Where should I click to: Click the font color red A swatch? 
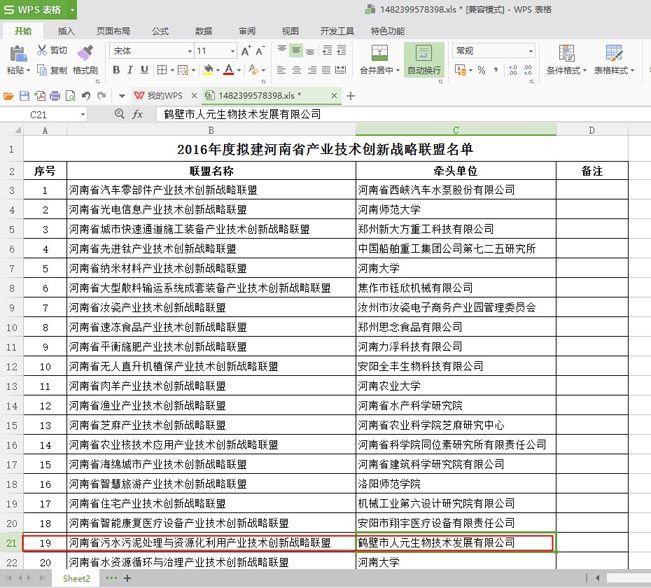[228, 71]
